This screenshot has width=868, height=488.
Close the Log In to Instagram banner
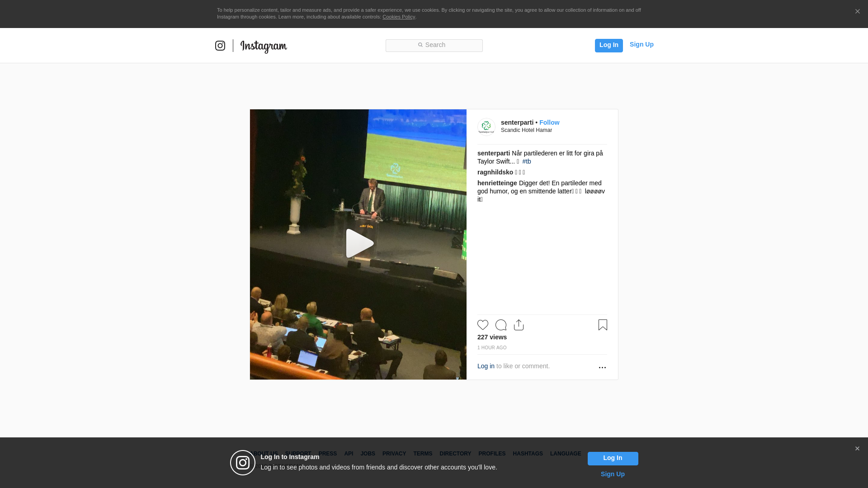click(x=857, y=449)
